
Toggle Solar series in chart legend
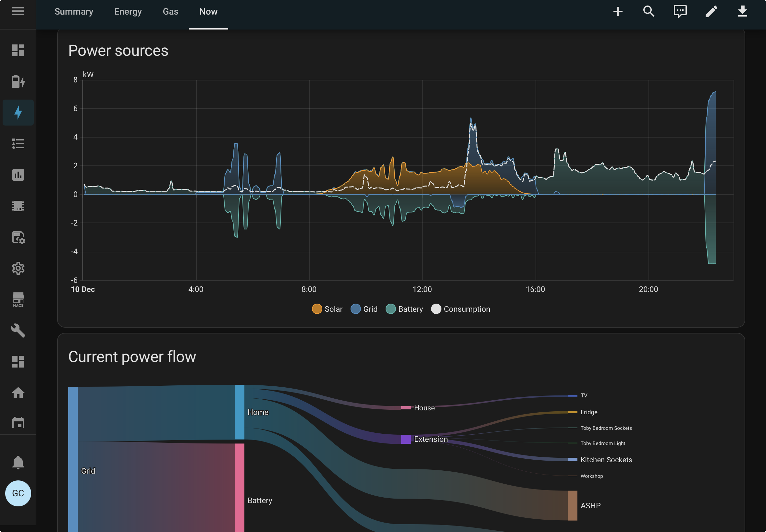coord(327,309)
